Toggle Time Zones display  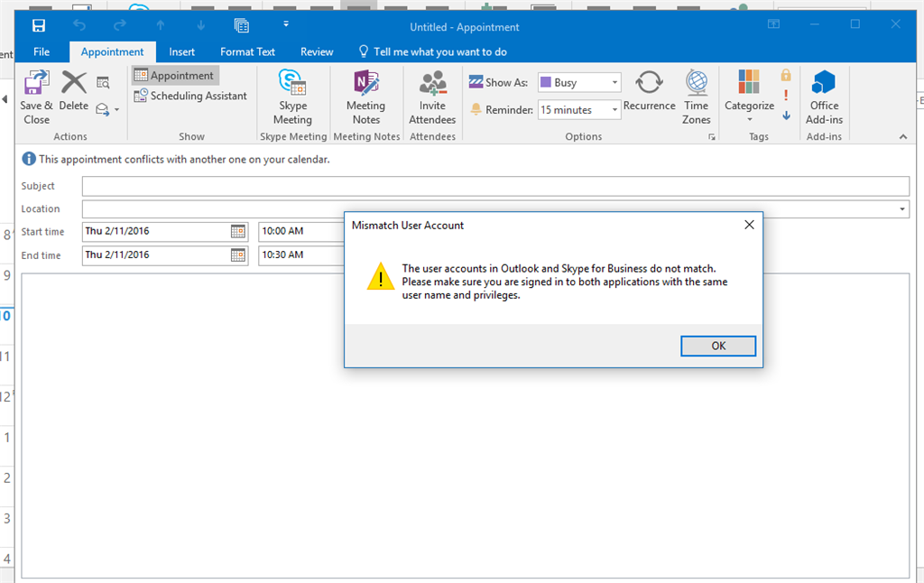click(x=697, y=97)
